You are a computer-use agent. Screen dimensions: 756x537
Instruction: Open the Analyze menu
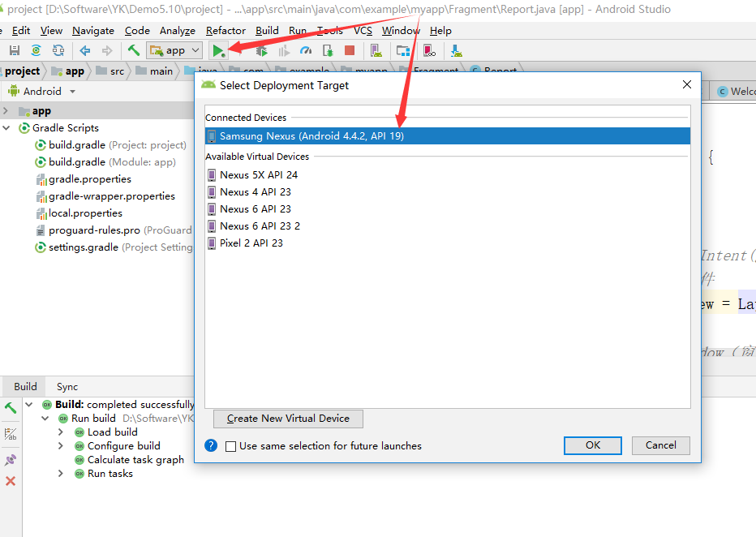(178, 31)
